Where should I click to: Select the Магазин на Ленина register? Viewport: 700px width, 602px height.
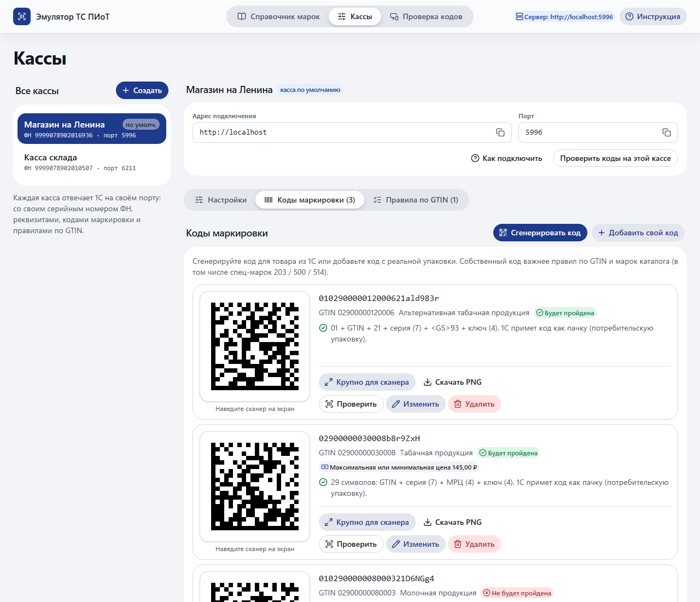92,129
